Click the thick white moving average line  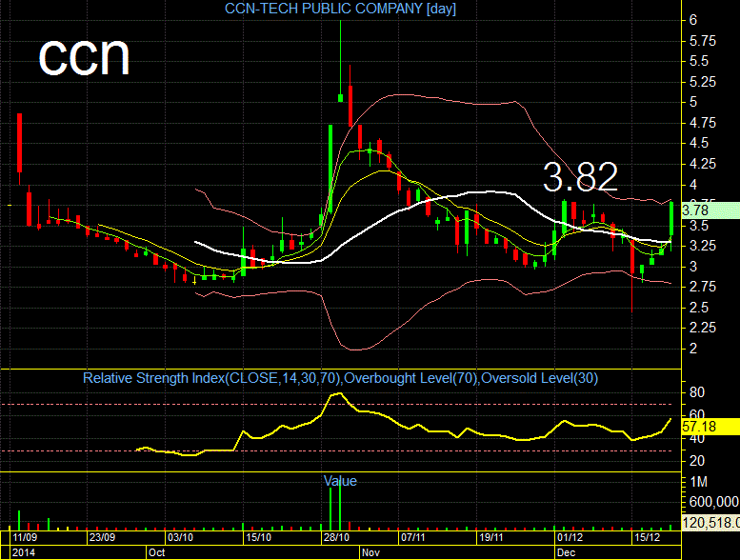point(401,210)
